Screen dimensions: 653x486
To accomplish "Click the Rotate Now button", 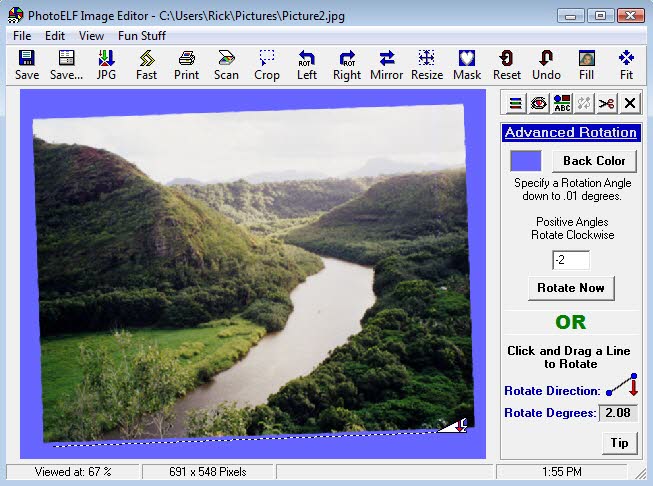I will (571, 288).
